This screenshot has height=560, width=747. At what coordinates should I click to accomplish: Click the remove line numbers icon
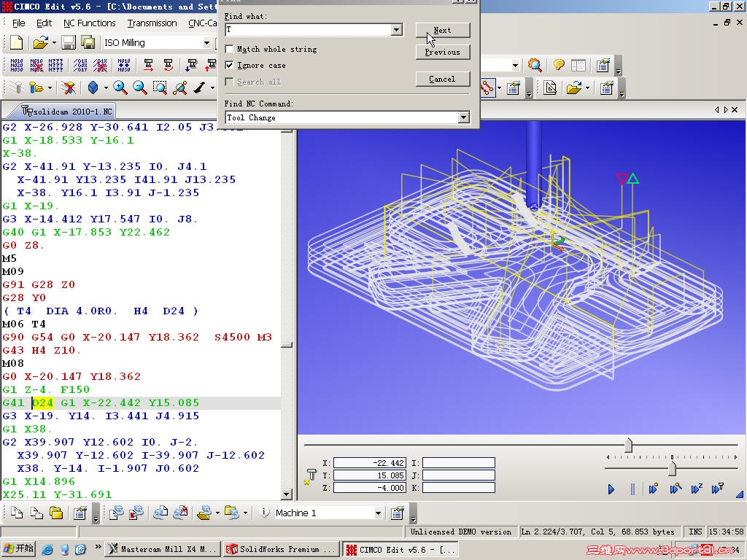(x=34, y=66)
